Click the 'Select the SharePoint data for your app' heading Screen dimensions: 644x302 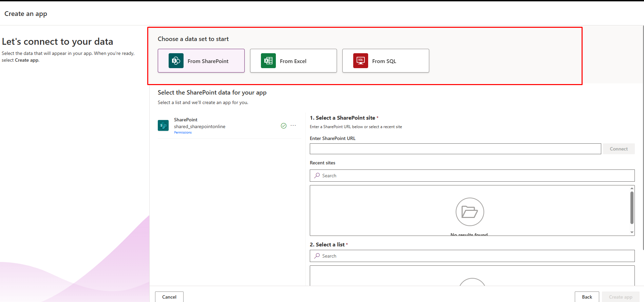[212, 93]
